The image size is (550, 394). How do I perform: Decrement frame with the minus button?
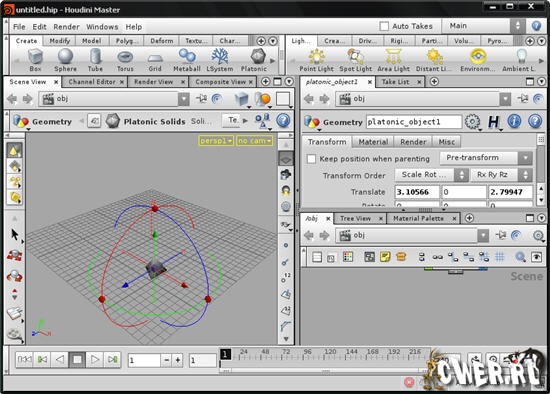point(167,360)
